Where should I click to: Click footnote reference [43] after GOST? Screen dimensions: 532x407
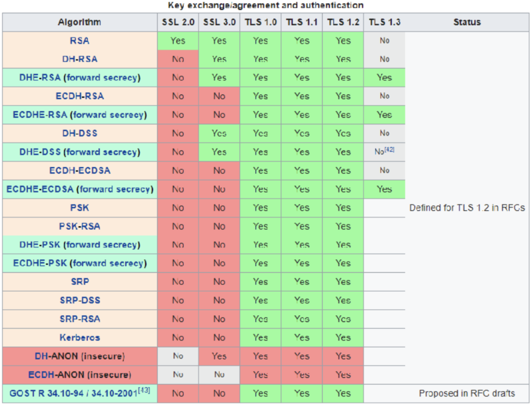144,390
